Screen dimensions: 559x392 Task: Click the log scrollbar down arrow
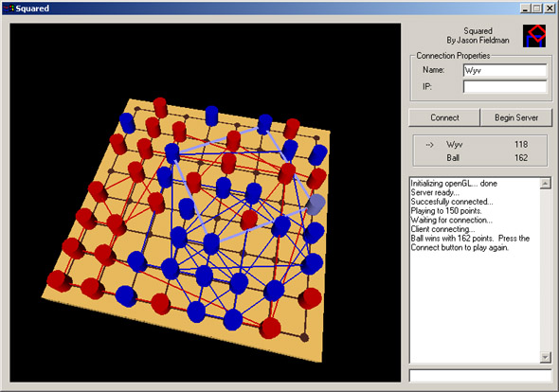546,357
